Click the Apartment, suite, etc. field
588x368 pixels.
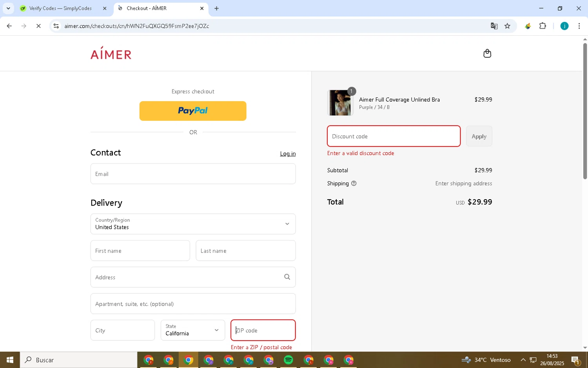(193, 304)
